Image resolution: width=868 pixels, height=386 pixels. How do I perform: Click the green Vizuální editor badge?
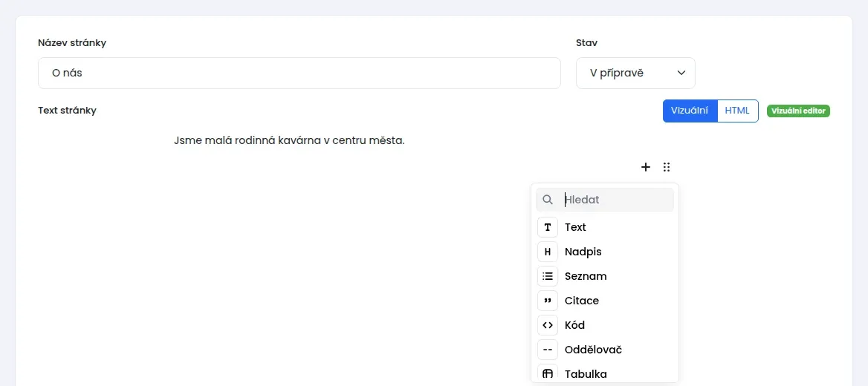(798, 111)
